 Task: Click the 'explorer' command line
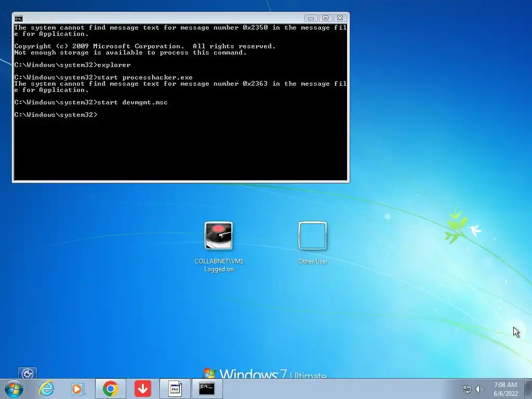pos(72,65)
